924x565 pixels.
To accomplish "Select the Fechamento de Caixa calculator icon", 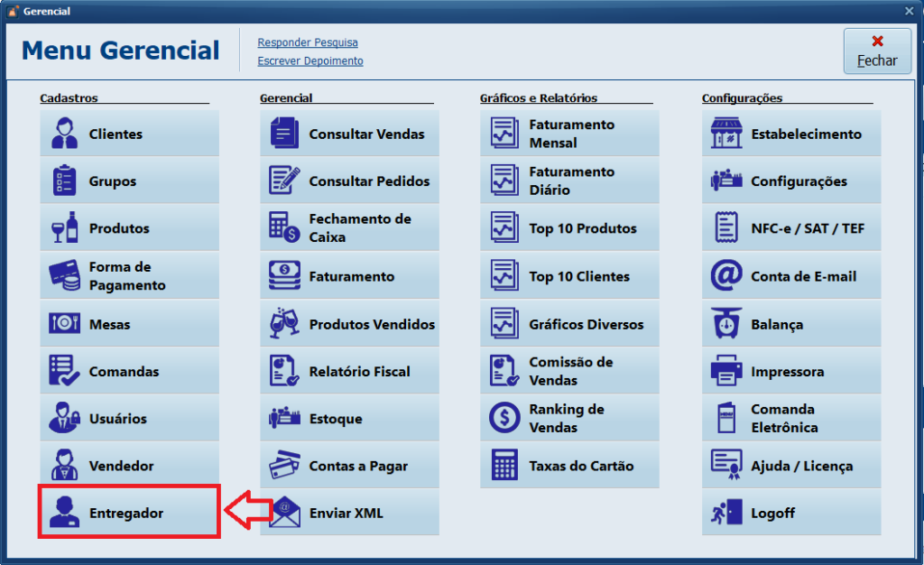I will [284, 228].
